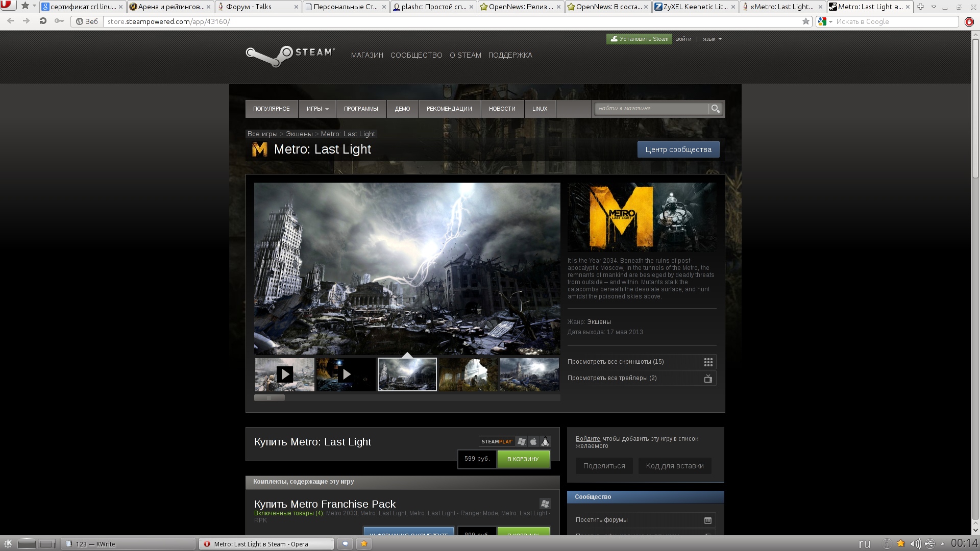The height and width of the screenshot is (551, 980).
Task: Open the red Opera extension button
Action: pos(969,21)
